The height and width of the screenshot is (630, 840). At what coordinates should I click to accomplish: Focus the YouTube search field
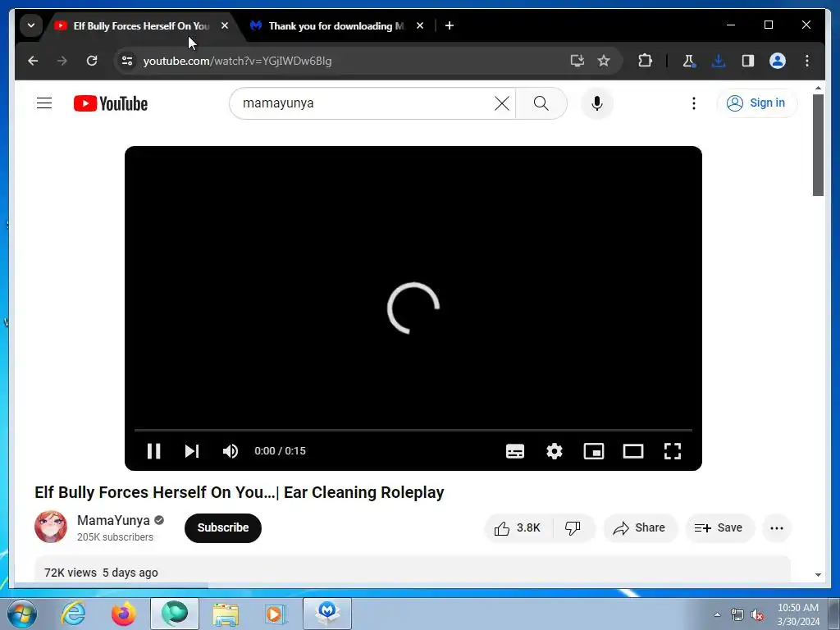[x=364, y=103]
